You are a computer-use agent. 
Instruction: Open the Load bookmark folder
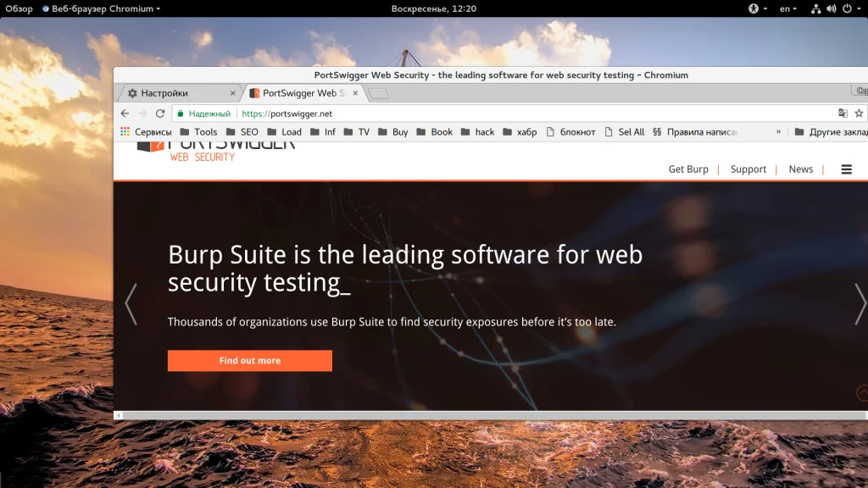pyautogui.click(x=285, y=131)
